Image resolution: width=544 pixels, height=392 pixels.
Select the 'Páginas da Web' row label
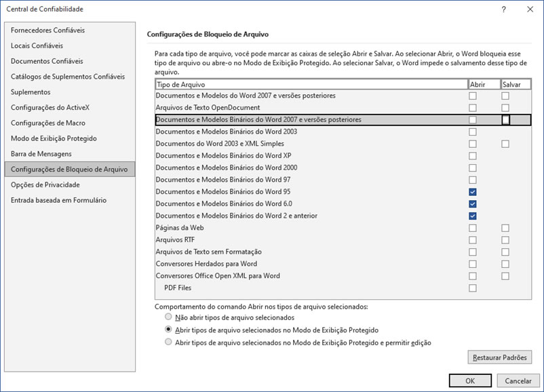(180, 228)
